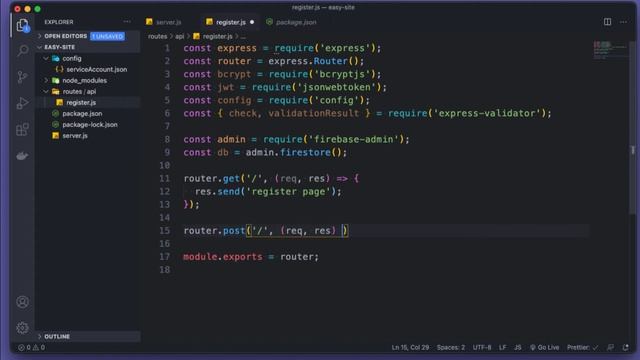Image resolution: width=640 pixels, height=360 pixels.
Task: Change file encoding UTF-8
Action: (482, 348)
